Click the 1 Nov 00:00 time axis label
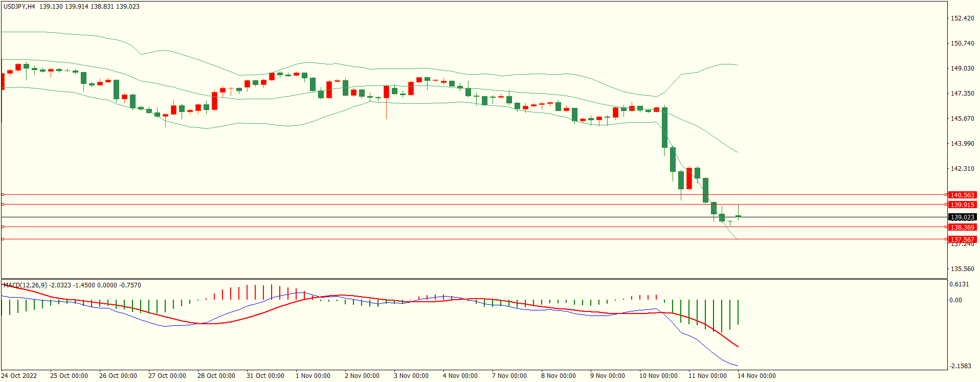The image size is (980, 382). 313,376
